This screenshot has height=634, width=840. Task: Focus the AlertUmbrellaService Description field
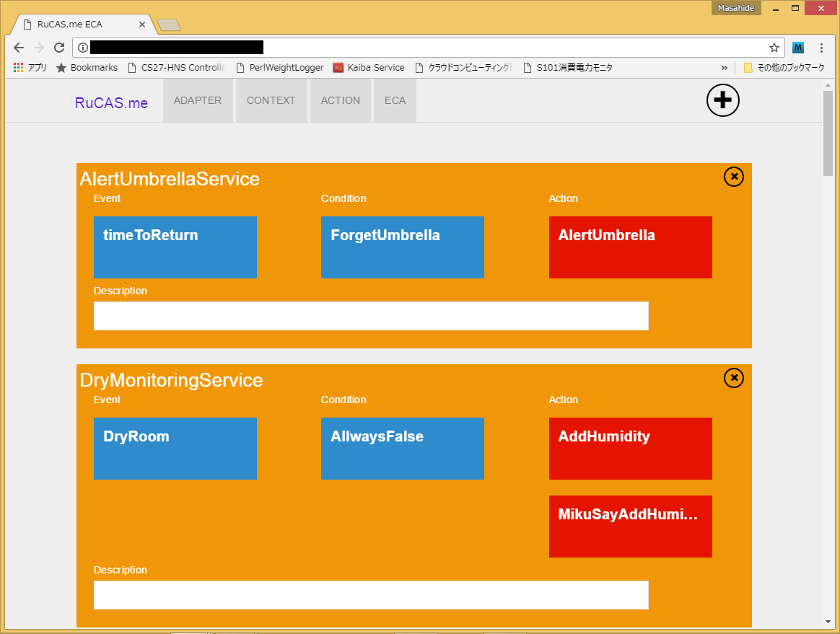[x=371, y=316]
